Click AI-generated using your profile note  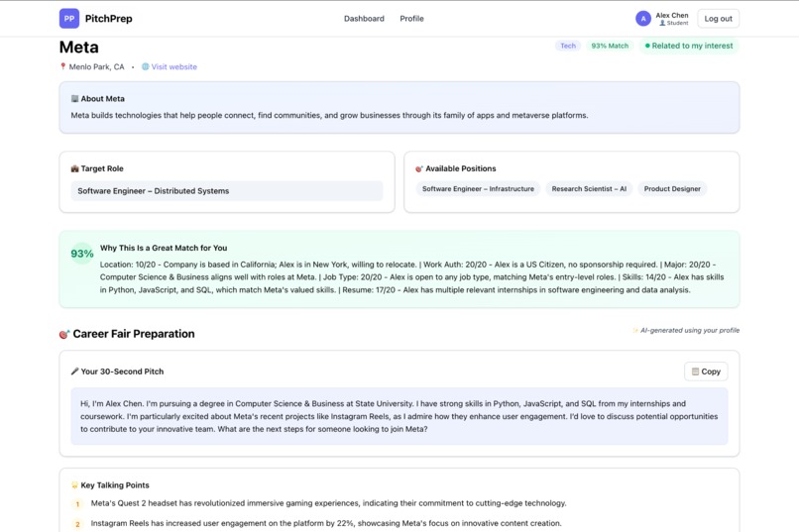pyautogui.click(x=689, y=331)
